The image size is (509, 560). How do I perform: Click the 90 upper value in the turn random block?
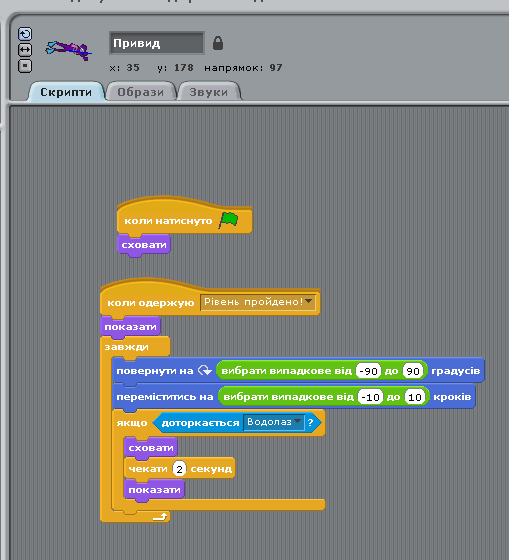coord(413,371)
